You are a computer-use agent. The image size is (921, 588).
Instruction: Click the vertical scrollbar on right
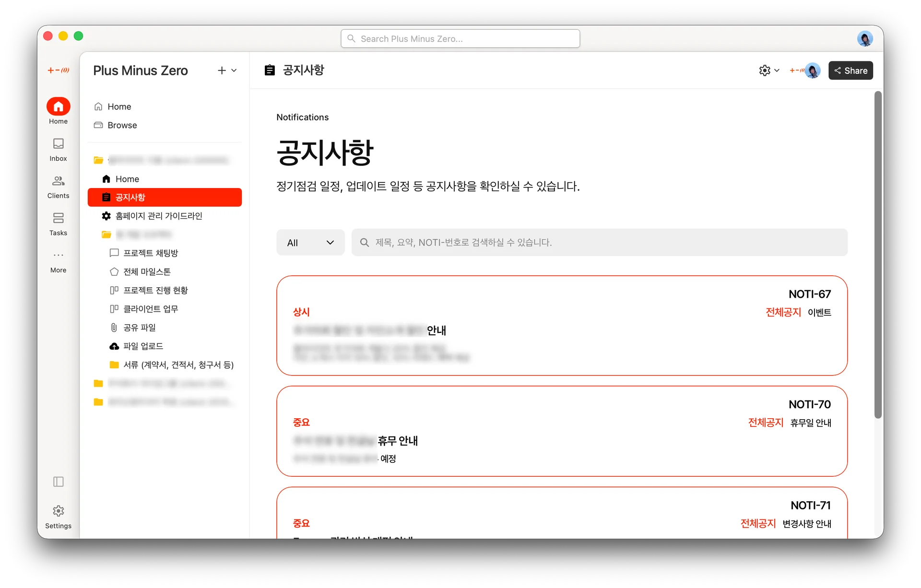[877, 254]
